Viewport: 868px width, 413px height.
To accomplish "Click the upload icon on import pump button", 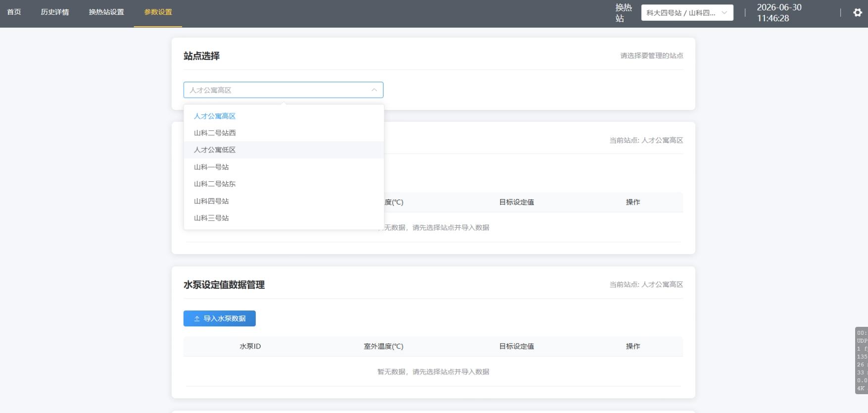I will coord(197,319).
